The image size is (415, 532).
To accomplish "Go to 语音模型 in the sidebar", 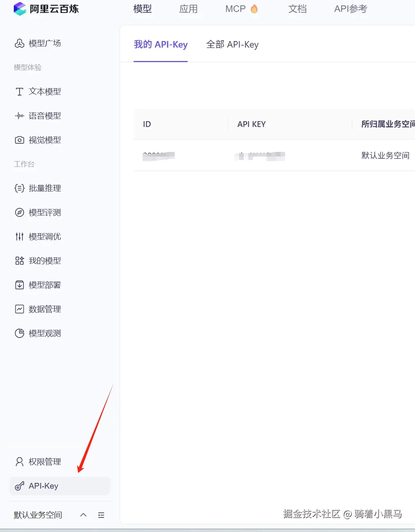I will 45,116.
